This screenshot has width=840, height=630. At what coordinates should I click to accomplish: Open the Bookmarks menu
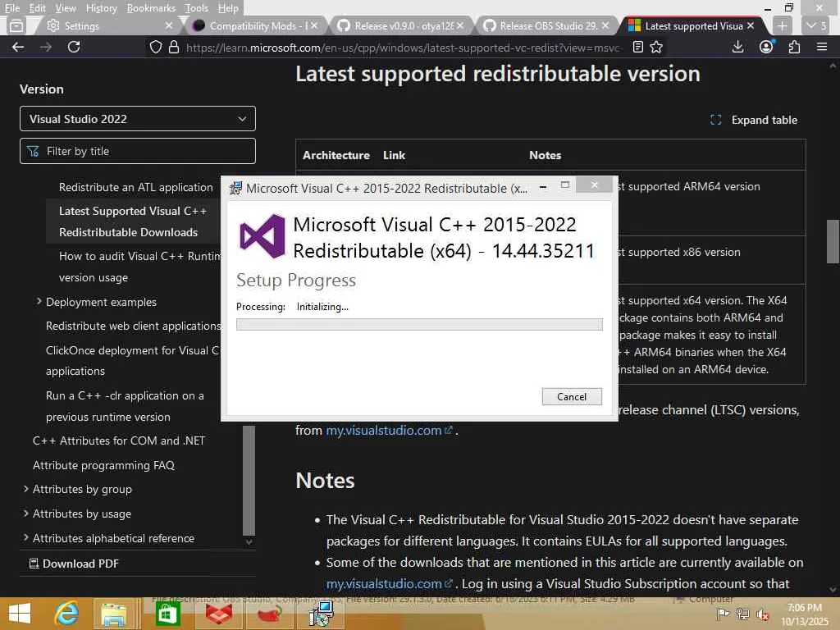tap(151, 8)
